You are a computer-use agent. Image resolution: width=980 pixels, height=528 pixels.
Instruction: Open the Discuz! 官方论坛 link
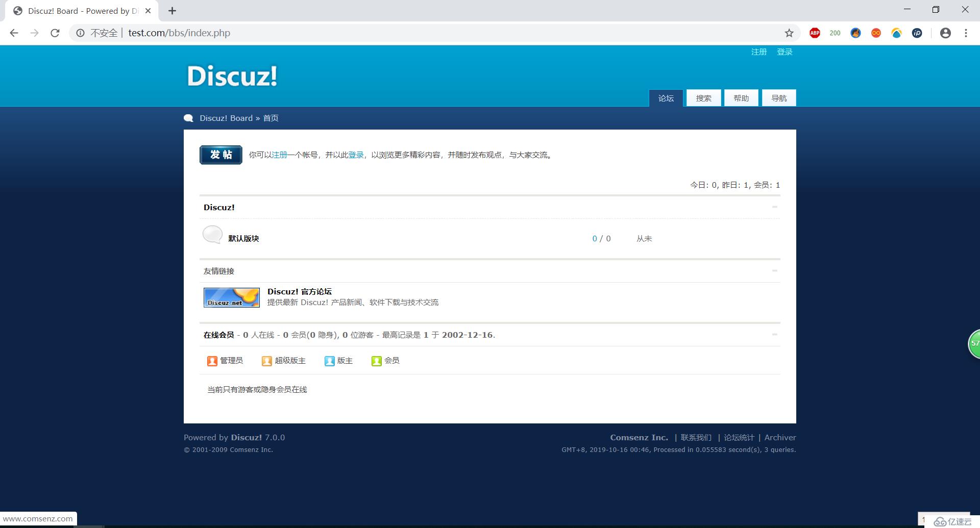click(300, 292)
